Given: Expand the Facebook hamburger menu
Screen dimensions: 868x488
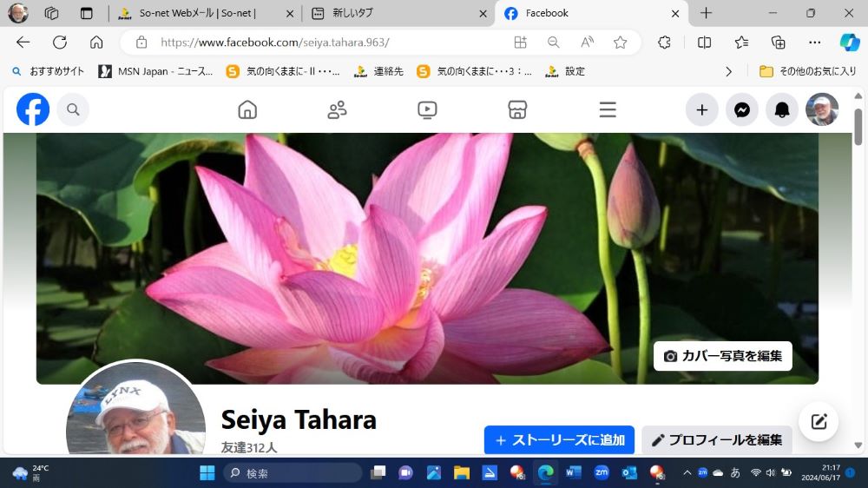Looking at the screenshot, I should (x=608, y=109).
